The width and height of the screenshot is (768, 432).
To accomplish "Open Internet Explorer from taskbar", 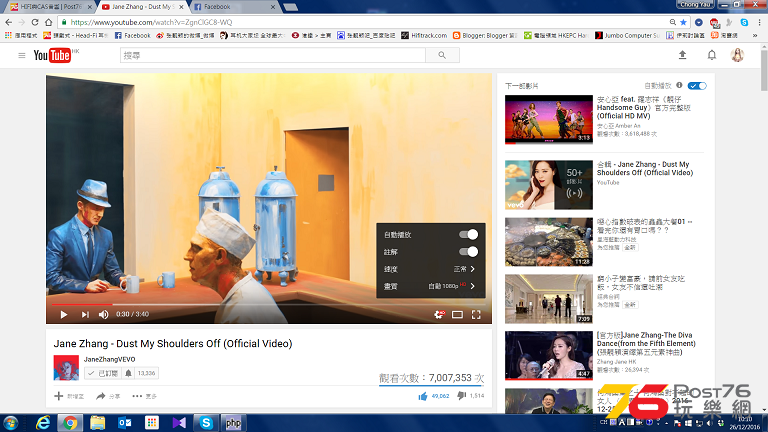I will tap(43, 423).
